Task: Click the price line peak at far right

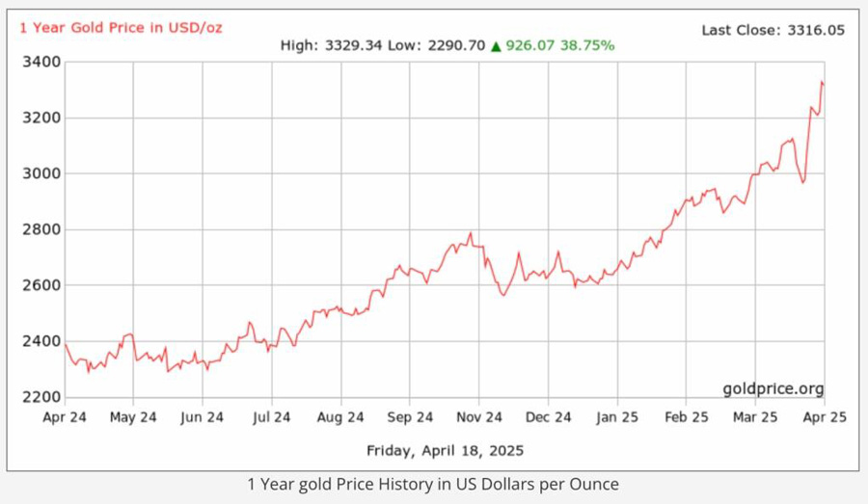Action: point(821,83)
